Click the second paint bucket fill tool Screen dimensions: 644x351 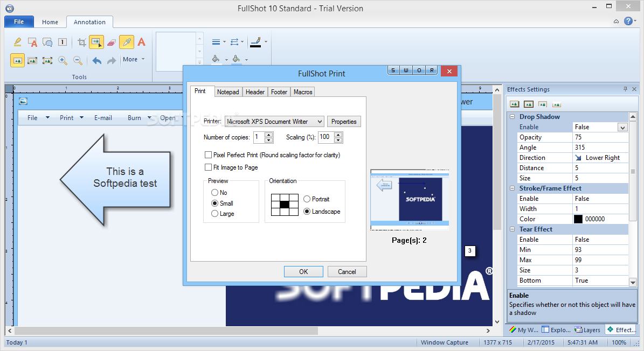coord(236,59)
